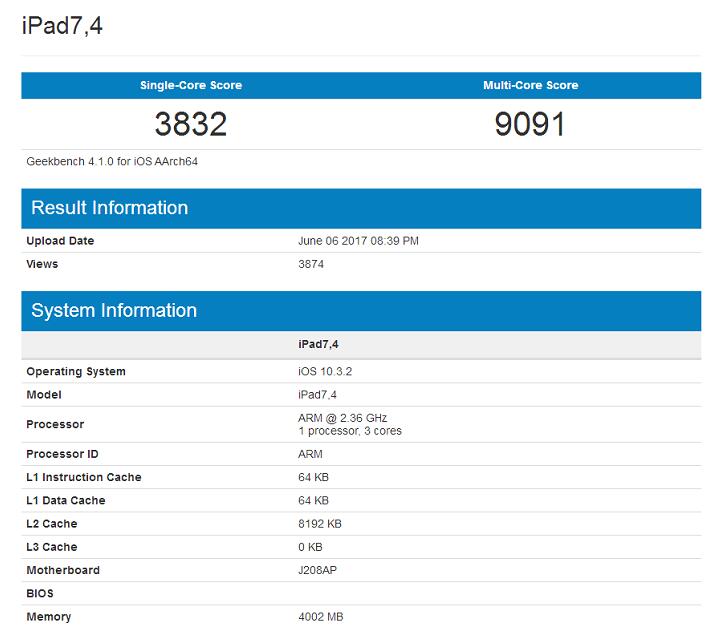Screen dimensions: 722x632
Task: Select the J208AP motherboard value
Action: [x=317, y=570]
